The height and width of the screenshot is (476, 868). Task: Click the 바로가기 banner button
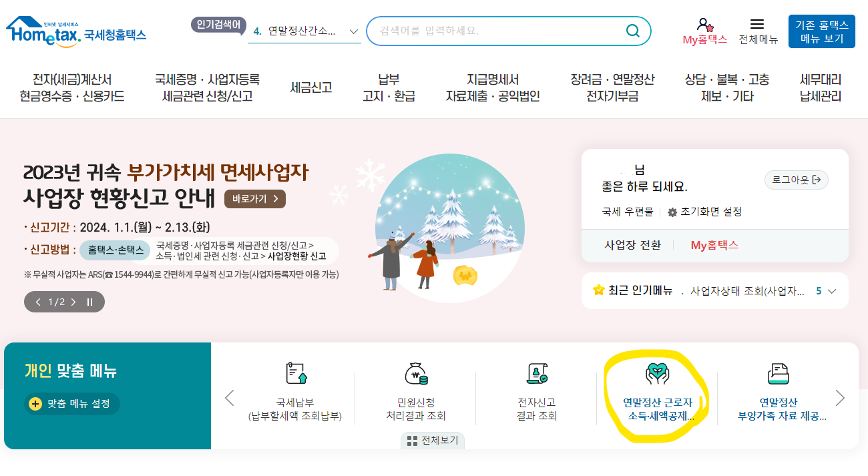click(255, 199)
